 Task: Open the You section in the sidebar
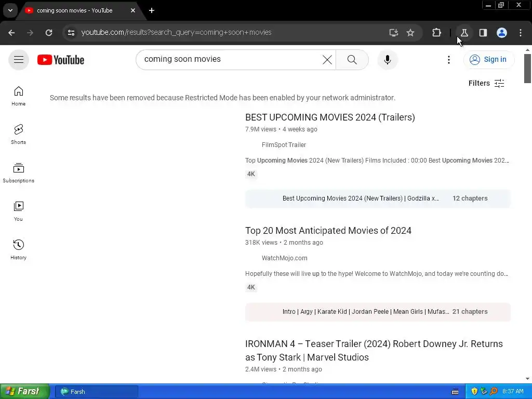coord(18,211)
